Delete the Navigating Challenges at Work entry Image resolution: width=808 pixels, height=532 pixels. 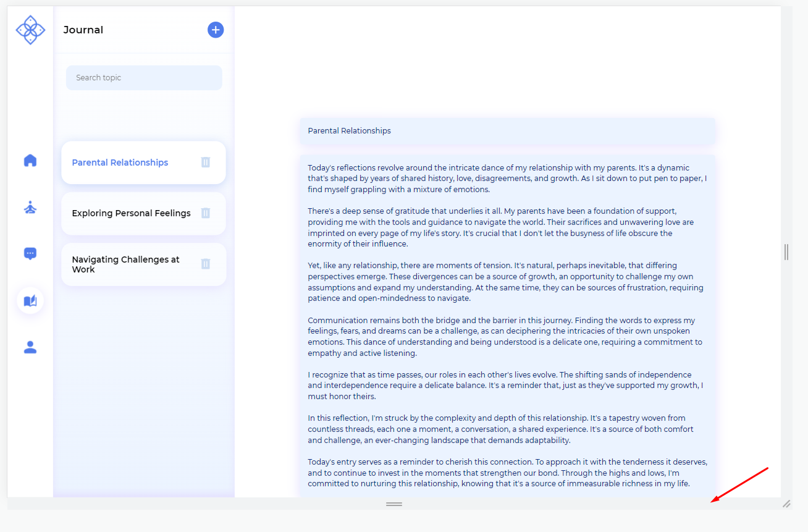tap(206, 263)
